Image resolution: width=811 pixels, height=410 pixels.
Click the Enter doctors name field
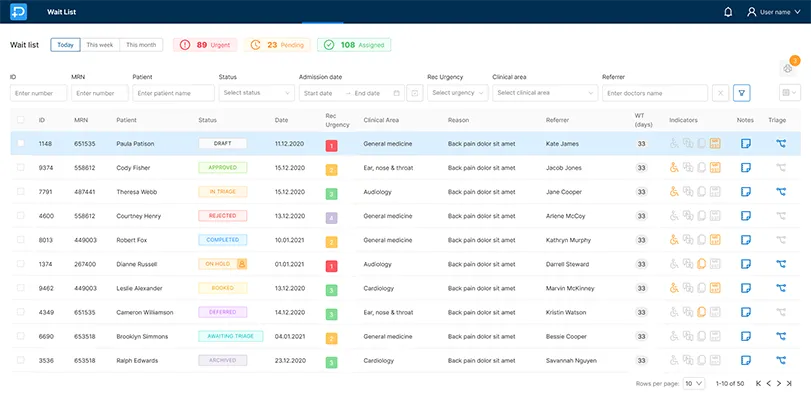[655, 93]
